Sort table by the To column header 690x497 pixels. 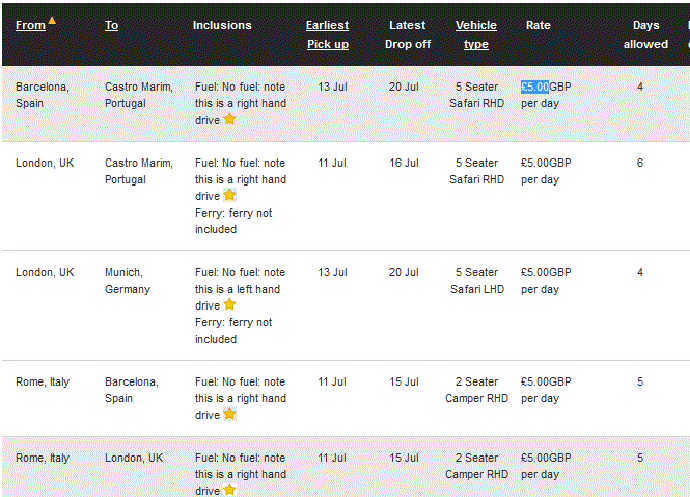111,26
